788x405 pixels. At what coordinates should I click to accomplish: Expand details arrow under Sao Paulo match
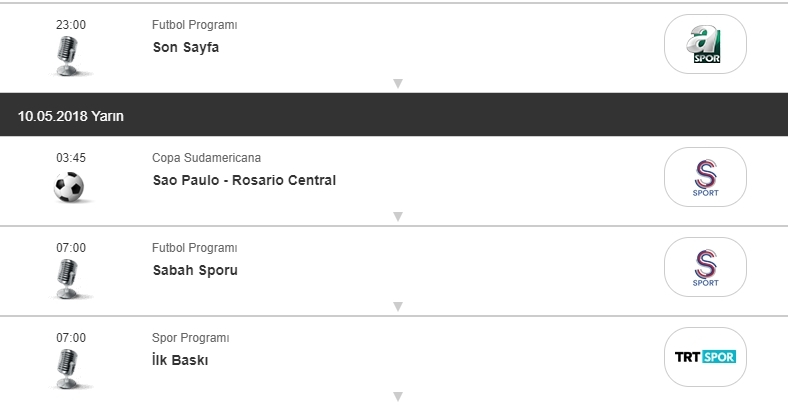[x=397, y=216]
